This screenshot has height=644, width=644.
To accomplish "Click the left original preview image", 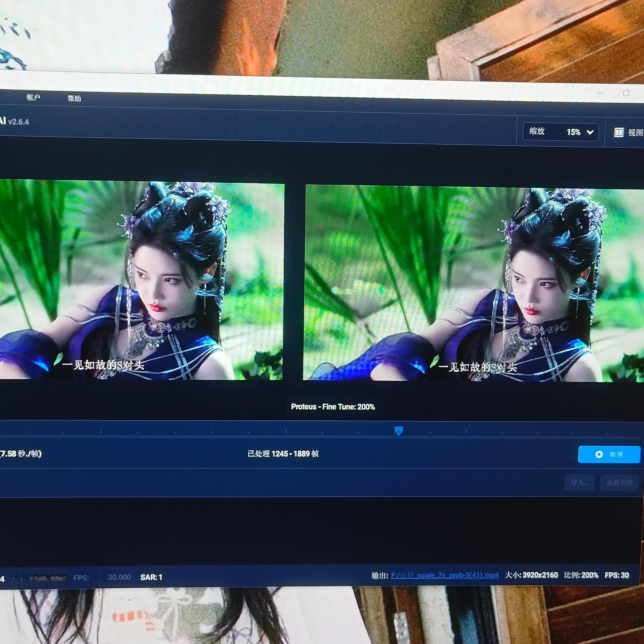I will pyautogui.click(x=141, y=280).
